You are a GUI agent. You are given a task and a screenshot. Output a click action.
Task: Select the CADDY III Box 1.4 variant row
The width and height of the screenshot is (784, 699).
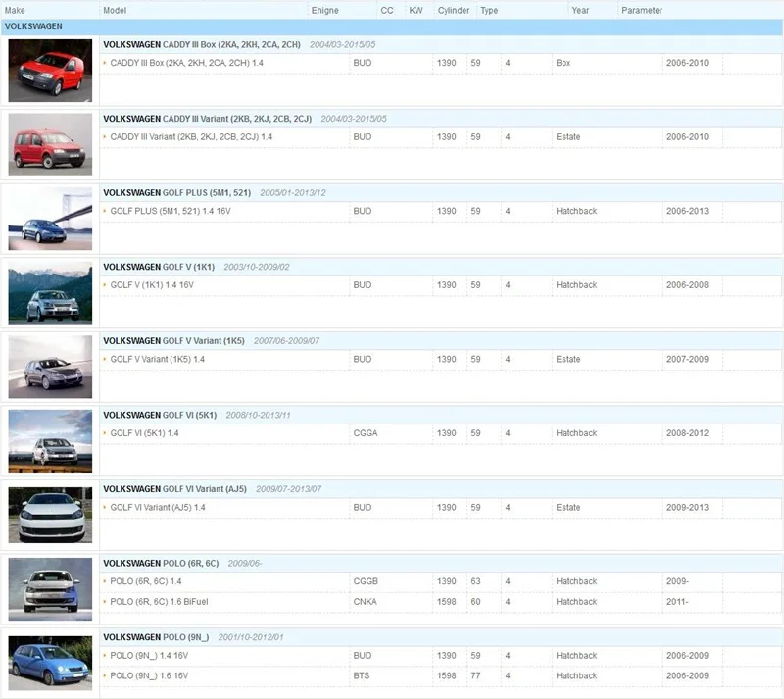pos(440,63)
